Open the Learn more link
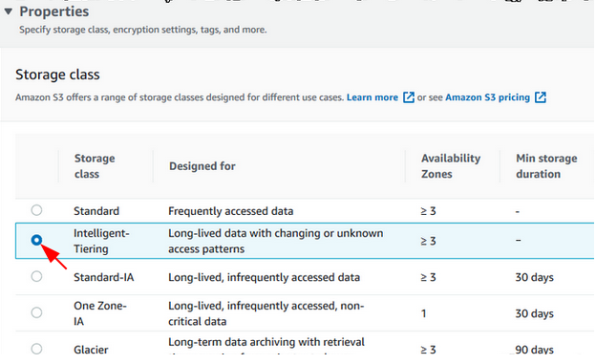 tap(372, 97)
